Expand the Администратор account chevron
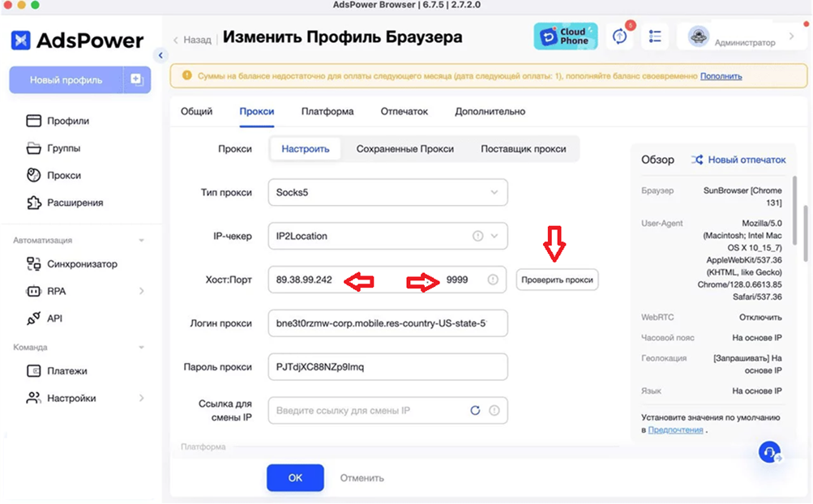 click(792, 36)
